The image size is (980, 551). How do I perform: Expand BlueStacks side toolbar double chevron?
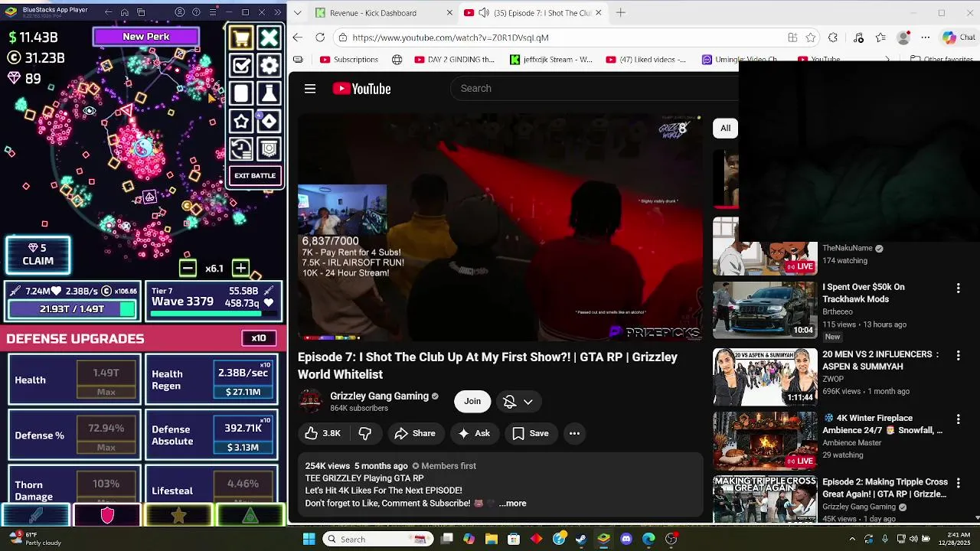point(277,12)
